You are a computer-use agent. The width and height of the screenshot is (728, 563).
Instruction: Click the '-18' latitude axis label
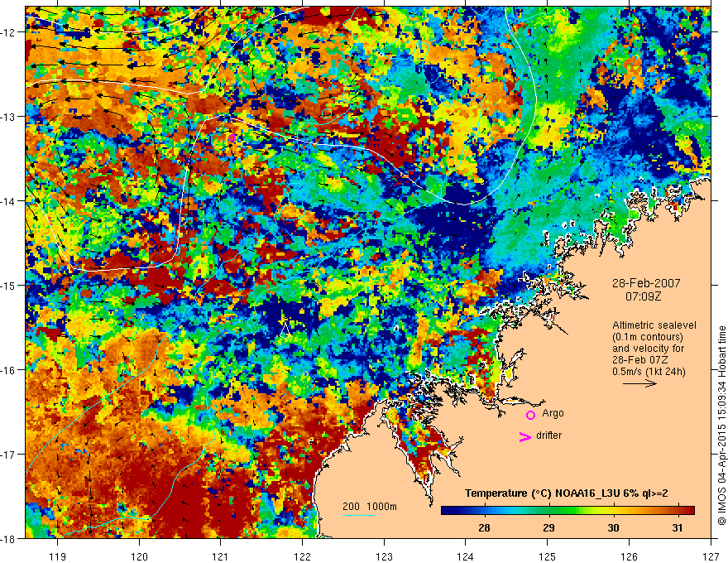tap(9, 539)
